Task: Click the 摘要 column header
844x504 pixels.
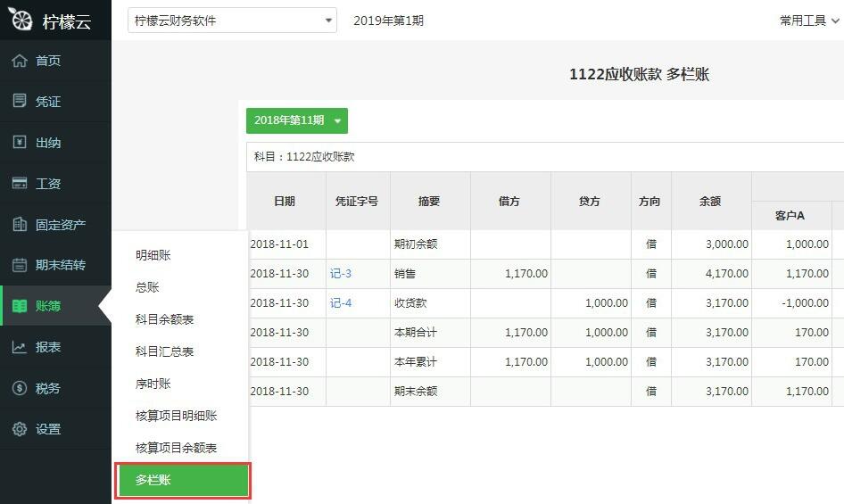Action: 430,201
